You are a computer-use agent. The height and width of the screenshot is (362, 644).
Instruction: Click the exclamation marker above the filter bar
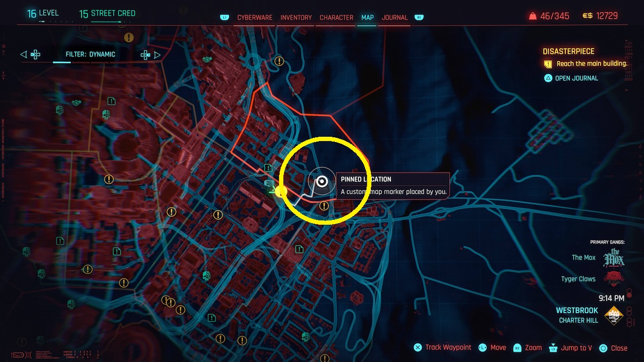click(128, 38)
